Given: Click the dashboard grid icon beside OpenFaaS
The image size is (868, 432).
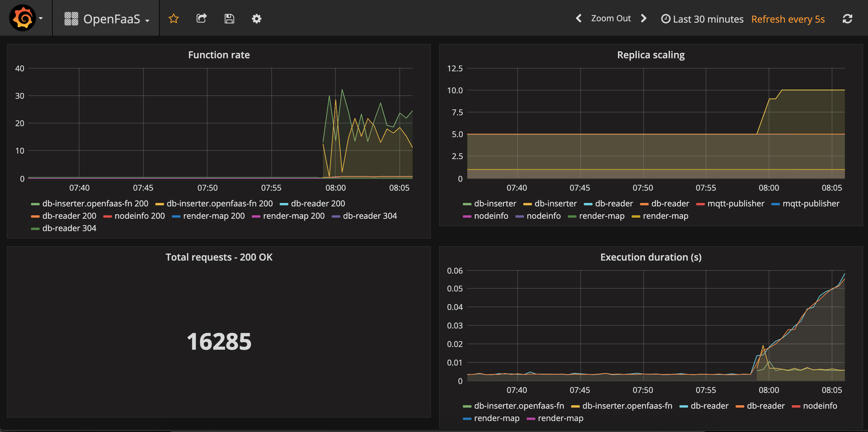Looking at the screenshot, I should point(71,19).
